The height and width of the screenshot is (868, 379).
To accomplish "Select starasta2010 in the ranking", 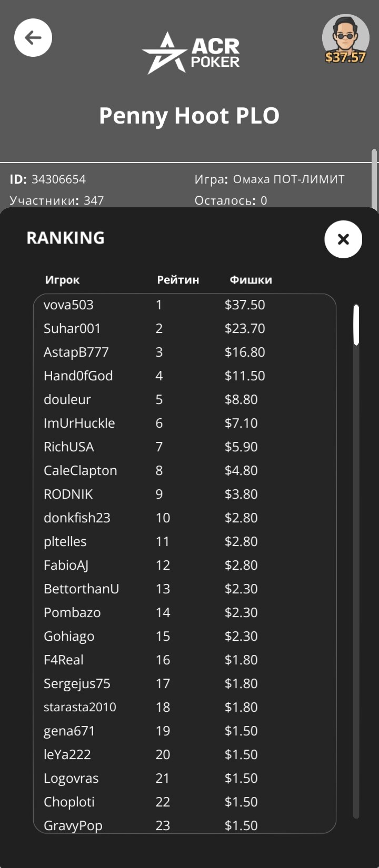I will (79, 708).
